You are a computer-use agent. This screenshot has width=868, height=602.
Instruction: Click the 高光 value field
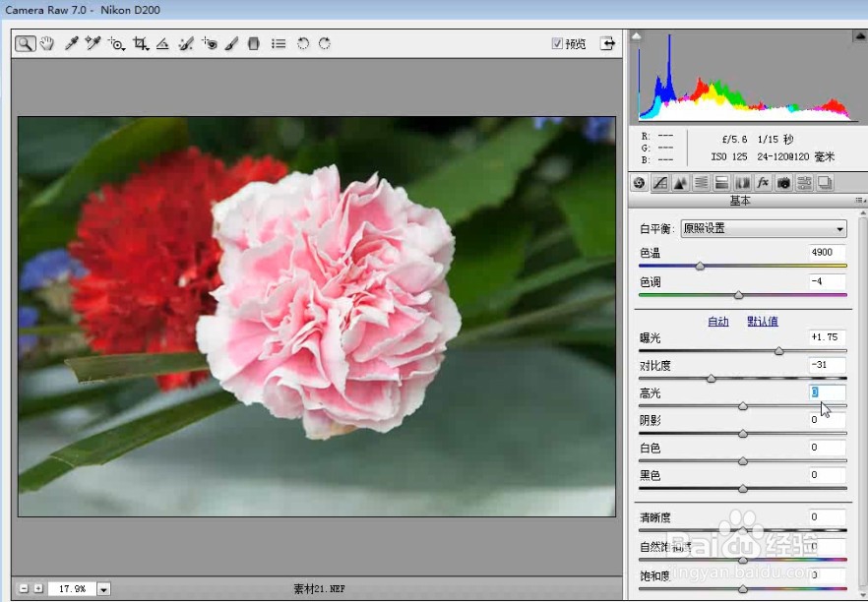tap(827, 392)
